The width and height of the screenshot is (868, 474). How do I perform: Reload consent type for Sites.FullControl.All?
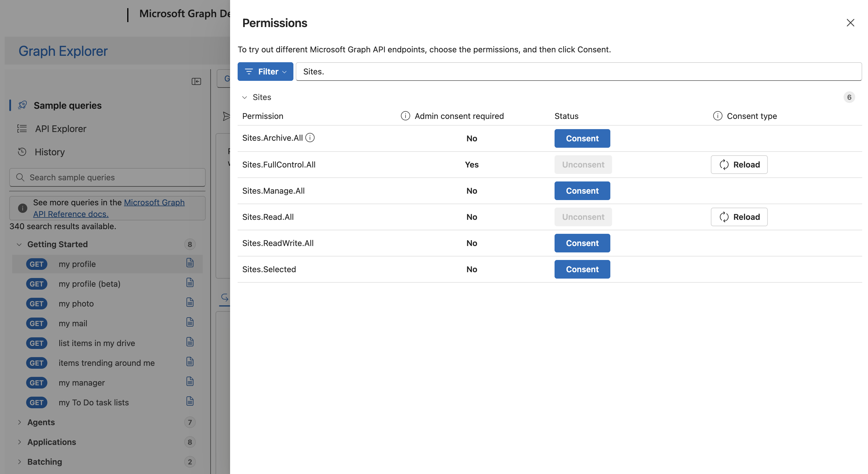click(x=739, y=165)
